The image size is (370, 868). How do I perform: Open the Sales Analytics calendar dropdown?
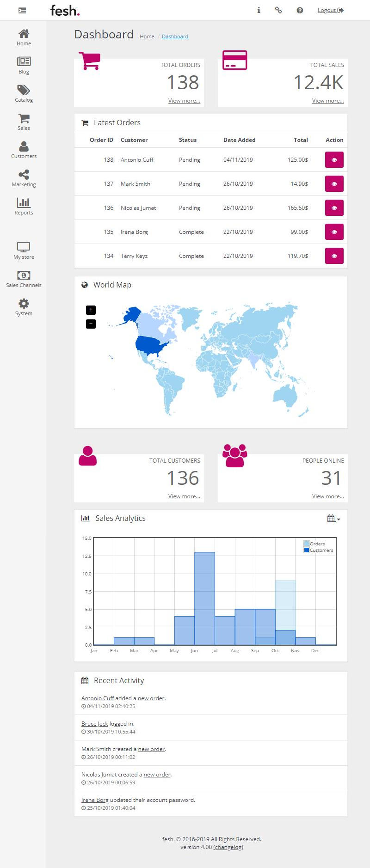click(x=333, y=519)
